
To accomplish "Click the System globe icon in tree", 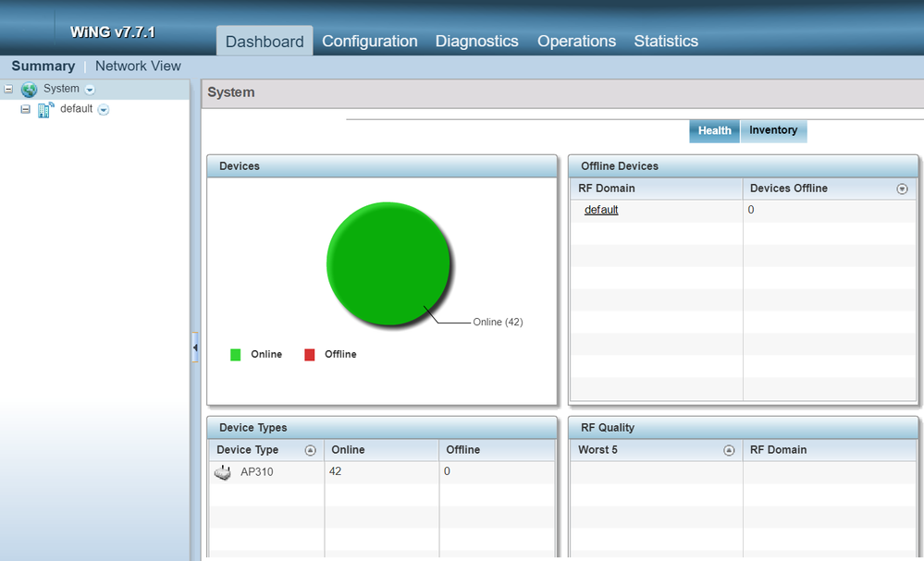I will (x=30, y=90).
